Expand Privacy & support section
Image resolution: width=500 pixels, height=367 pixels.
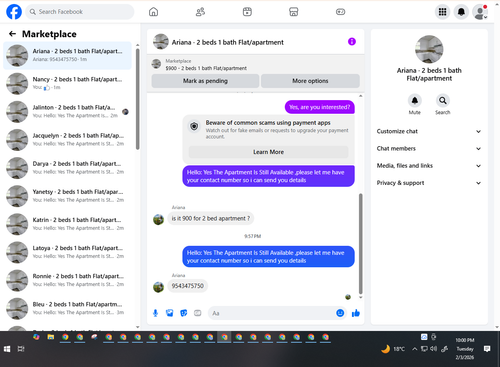[429, 183]
